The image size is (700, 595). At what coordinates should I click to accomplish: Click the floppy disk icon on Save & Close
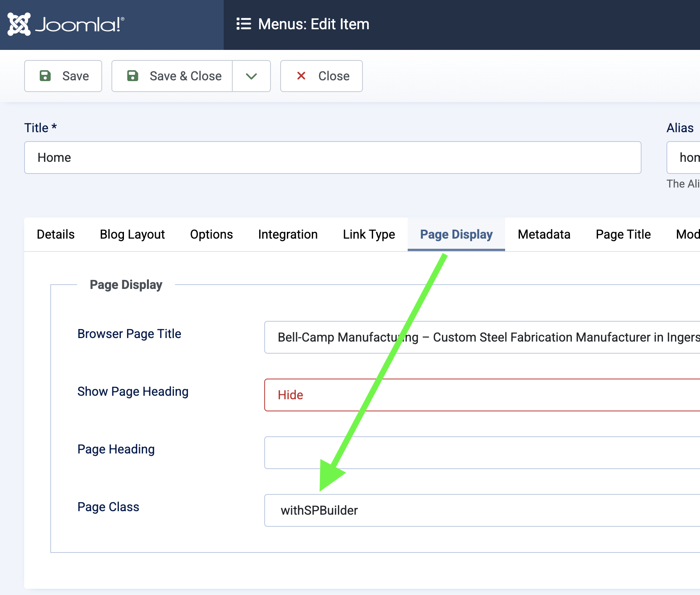(133, 76)
